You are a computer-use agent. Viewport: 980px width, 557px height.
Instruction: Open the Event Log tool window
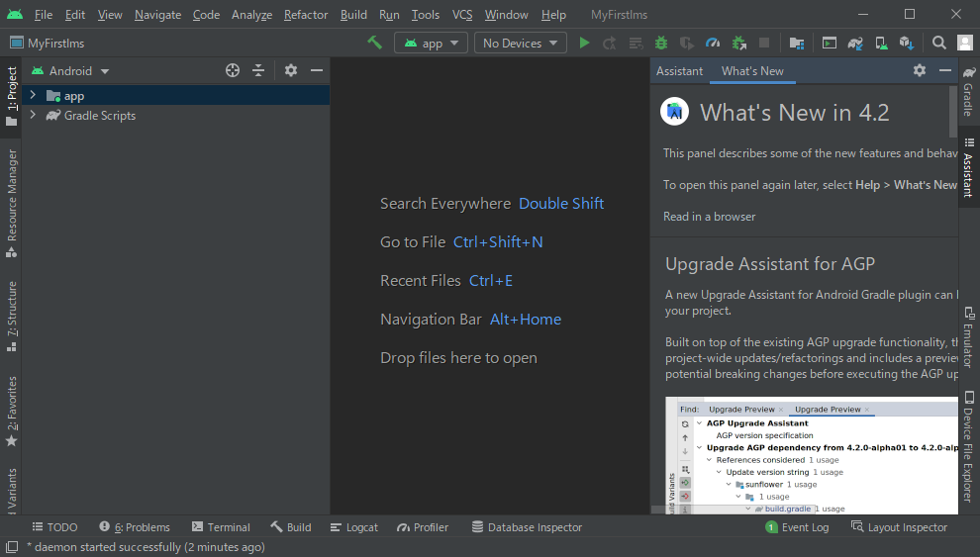tap(798, 527)
